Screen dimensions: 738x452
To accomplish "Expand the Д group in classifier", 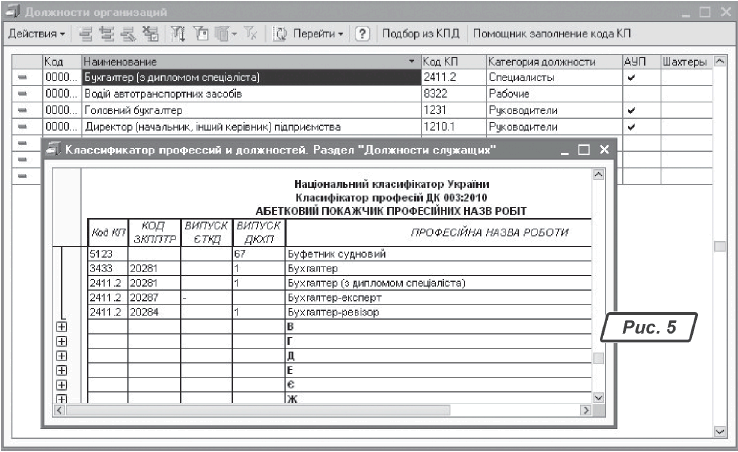I will coord(62,356).
